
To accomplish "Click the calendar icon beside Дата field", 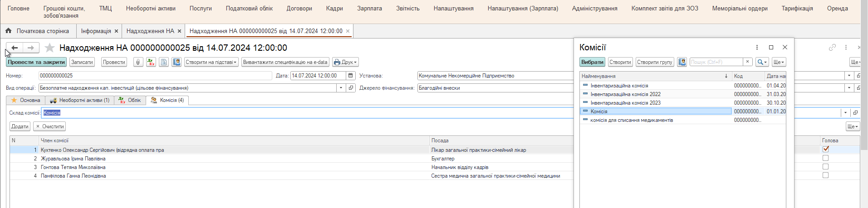I will 351,76.
